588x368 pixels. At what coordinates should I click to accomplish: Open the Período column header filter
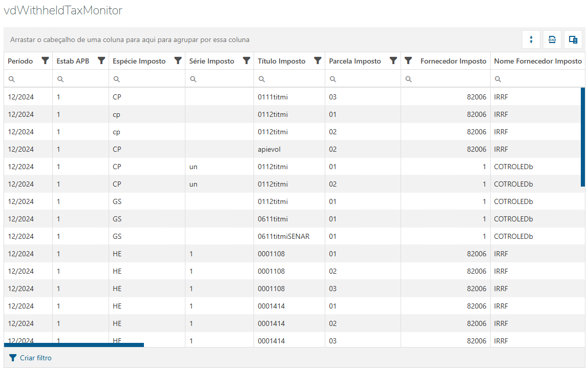click(x=45, y=60)
